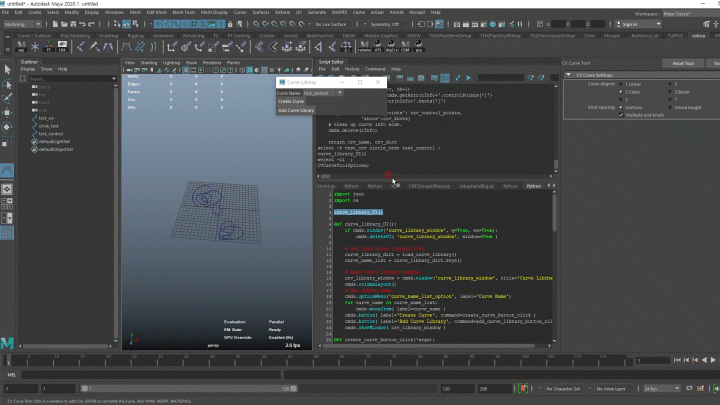Click the Outliner search field
Viewport: 720px width, 405px height.
click(x=69, y=79)
